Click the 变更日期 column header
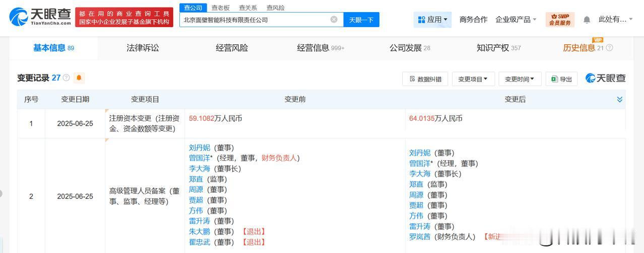 coord(75,100)
